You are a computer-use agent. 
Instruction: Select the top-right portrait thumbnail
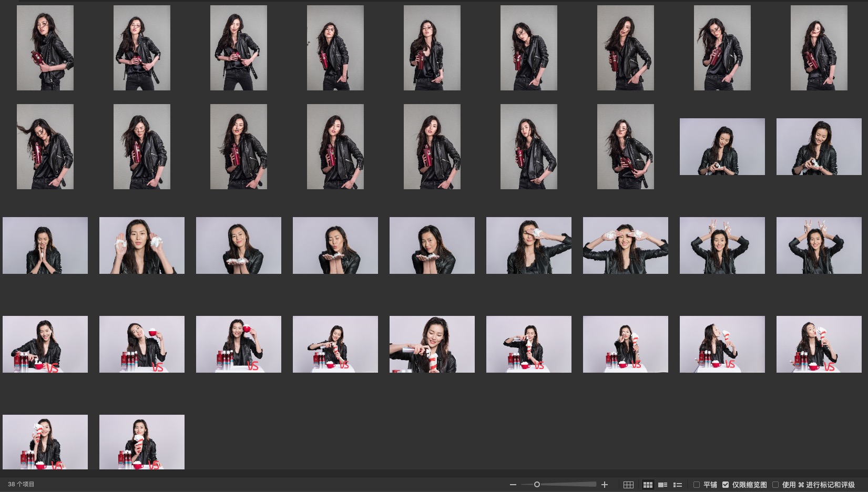pyautogui.click(x=819, y=48)
